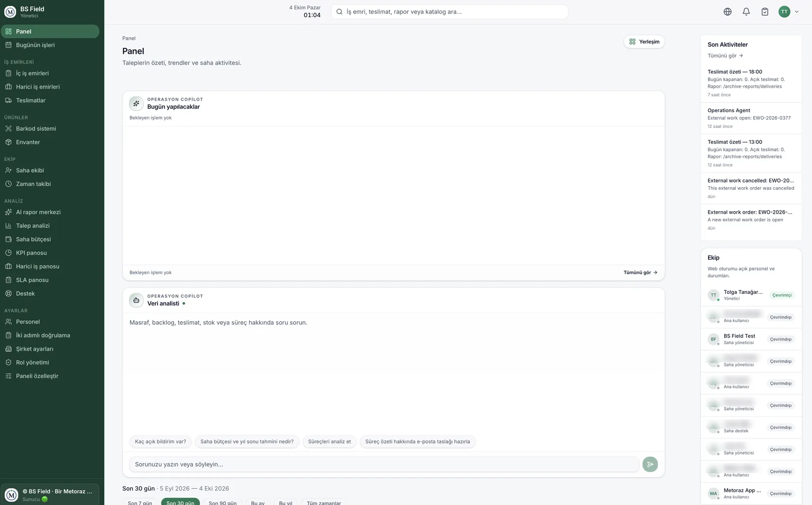This screenshot has width=812, height=505.
Task: Choose 'Saha bütçesi ve yıl sonu tahmini nedir?' suggestion
Action: [x=247, y=442]
